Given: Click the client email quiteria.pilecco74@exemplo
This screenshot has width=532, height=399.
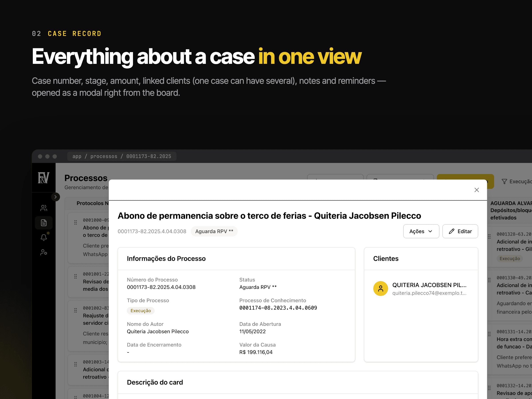Looking at the screenshot, I should point(429,293).
